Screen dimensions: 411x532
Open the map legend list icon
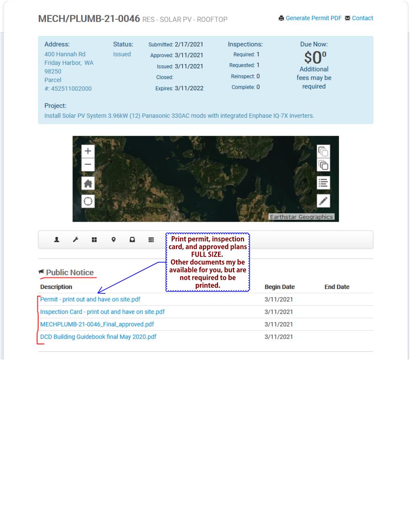point(324,183)
